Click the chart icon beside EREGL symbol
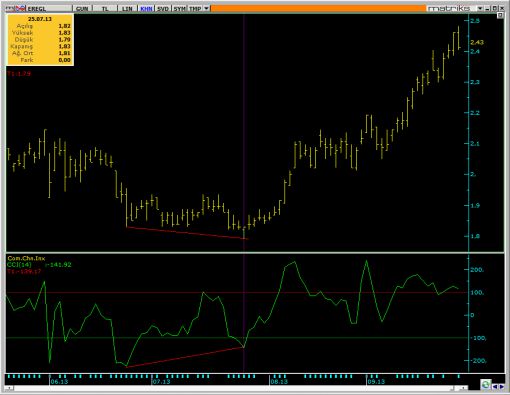The height and width of the screenshot is (395, 510). 21,9
